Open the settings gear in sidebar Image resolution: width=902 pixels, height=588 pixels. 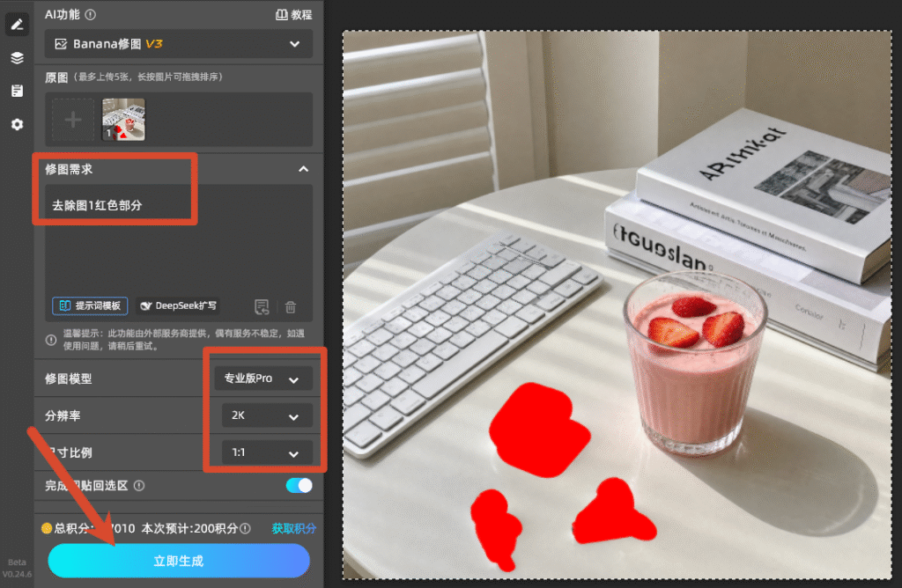(17, 124)
